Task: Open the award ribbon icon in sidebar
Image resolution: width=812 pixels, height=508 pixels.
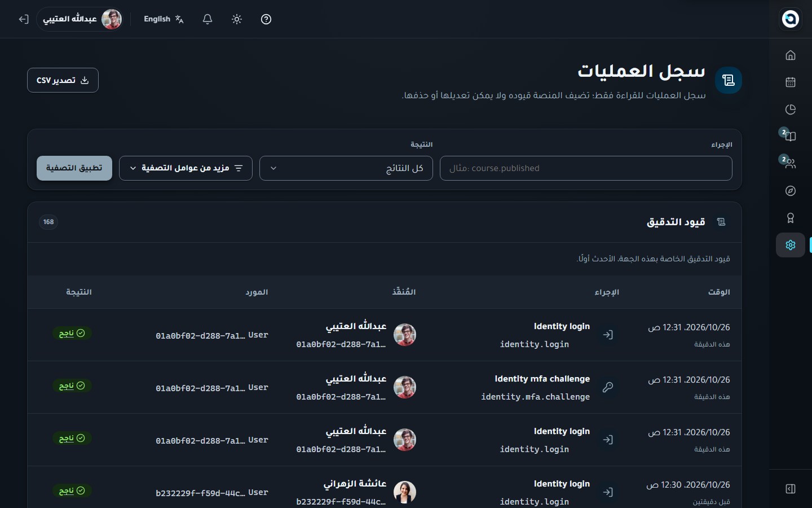Action: pos(791,218)
